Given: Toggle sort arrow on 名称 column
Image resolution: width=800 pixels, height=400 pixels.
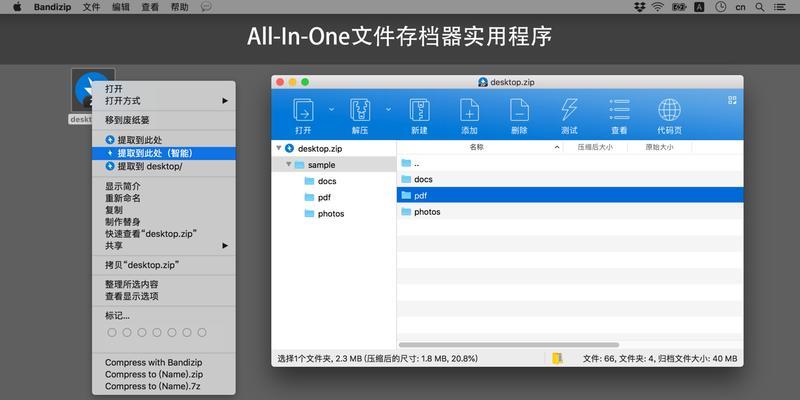Looking at the screenshot, I should [x=557, y=147].
